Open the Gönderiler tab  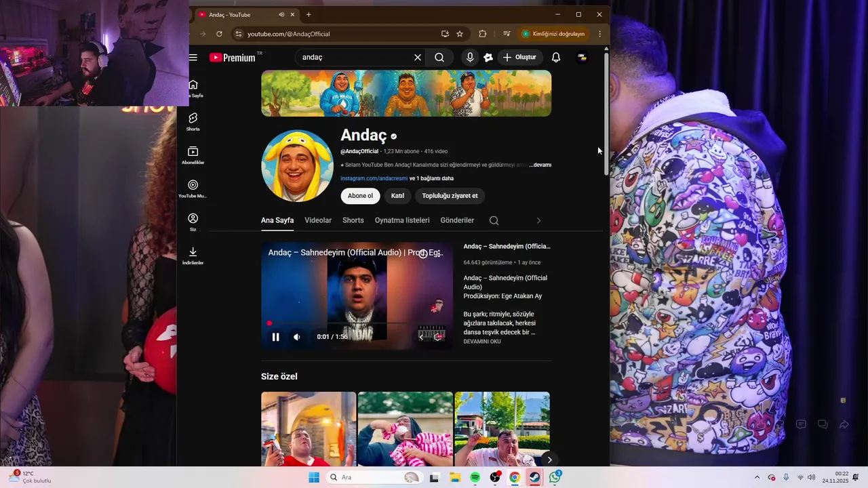coord(457,220)
